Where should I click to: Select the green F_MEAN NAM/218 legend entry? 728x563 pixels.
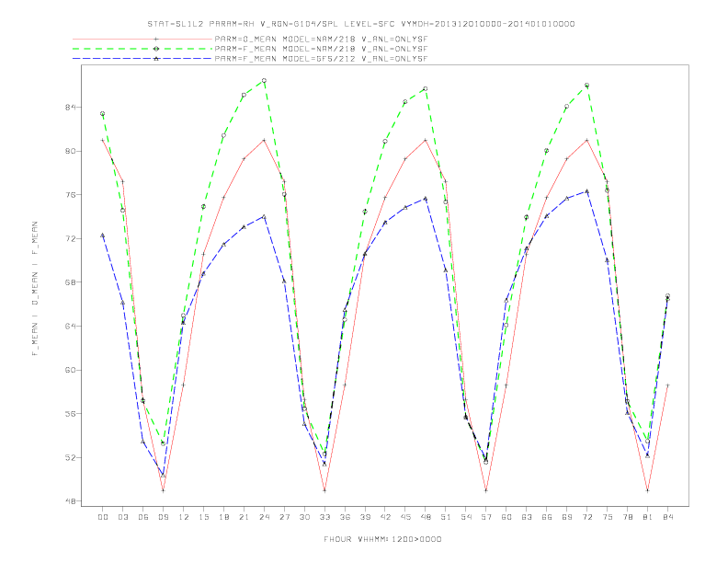250,49
